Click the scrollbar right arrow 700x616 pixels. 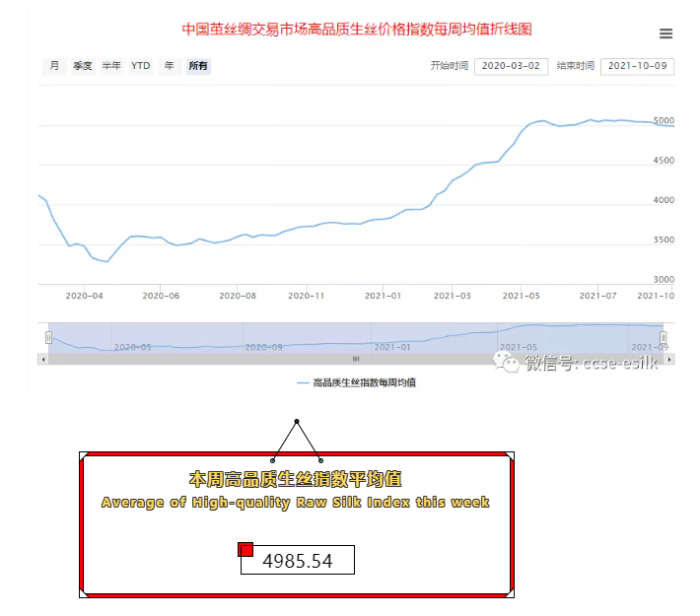(668, 359)
